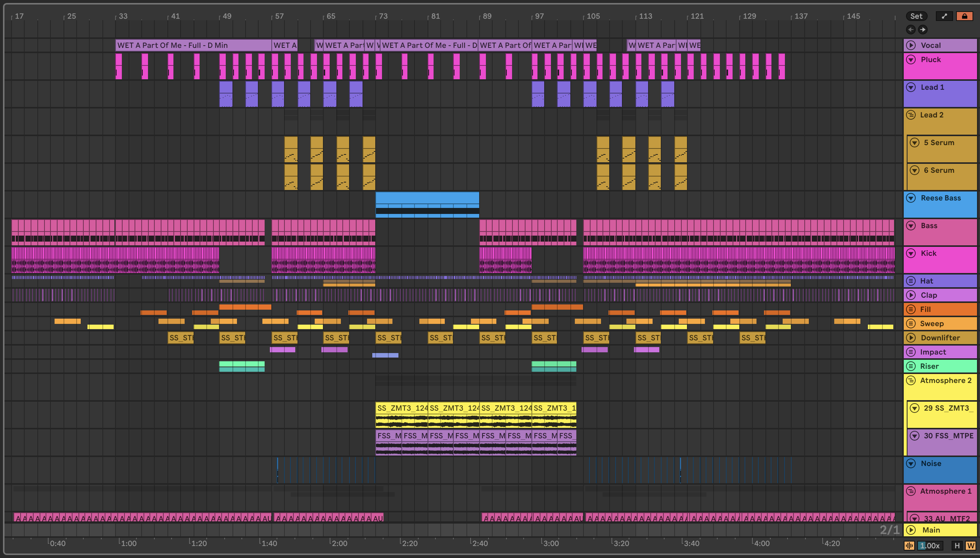
Task: Select the Downlifter track name
Action: tap(940, 338)
